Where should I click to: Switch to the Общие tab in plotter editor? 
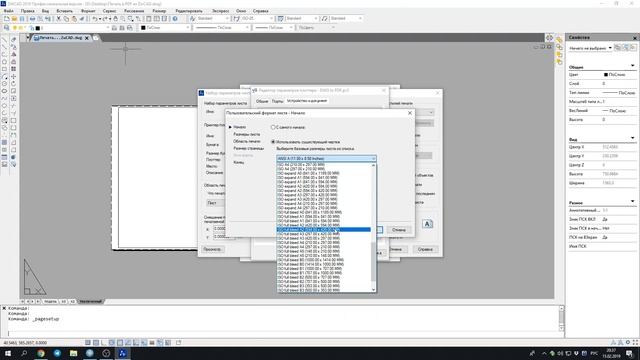tap(262, 101)
